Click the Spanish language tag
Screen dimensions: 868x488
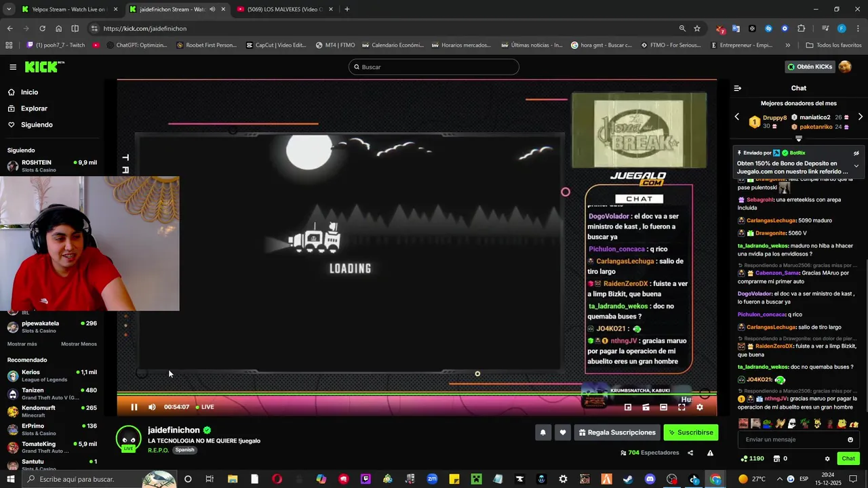[x=184, y=450]
